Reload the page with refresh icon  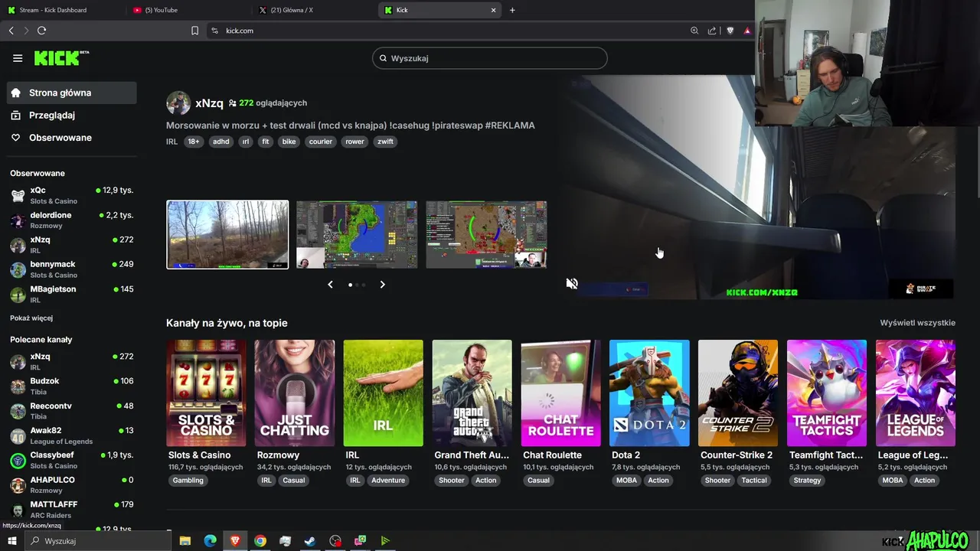tap(41, 31)
